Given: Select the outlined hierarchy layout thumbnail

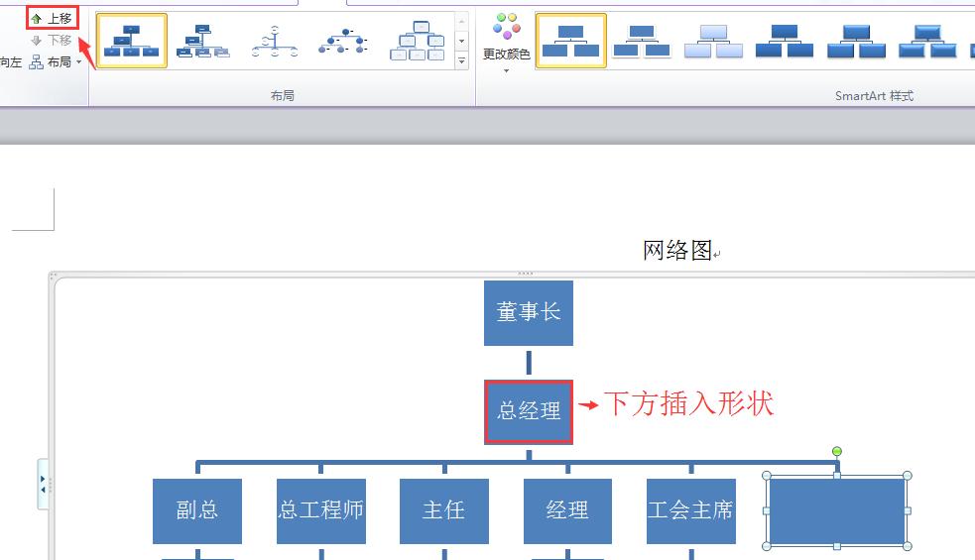Looking at the screenshot, I should tap(418, 41).
